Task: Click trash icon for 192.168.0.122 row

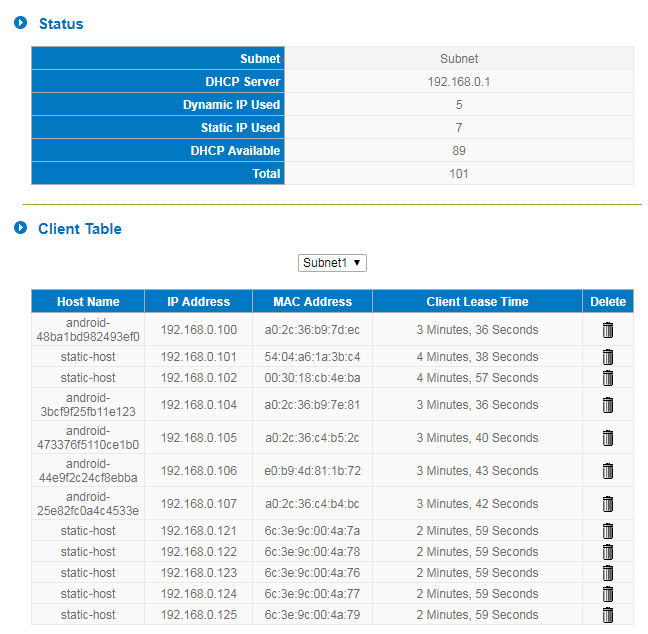Action: (x=607, y=552)
